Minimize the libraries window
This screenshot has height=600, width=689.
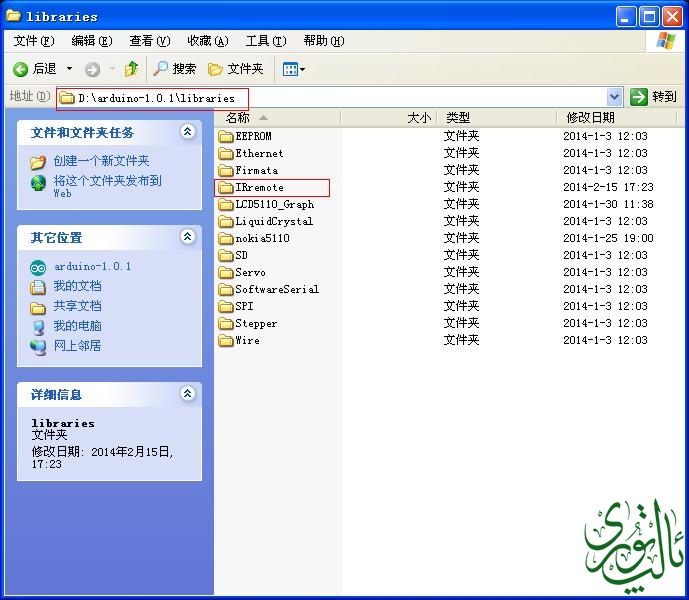[625, 17]
